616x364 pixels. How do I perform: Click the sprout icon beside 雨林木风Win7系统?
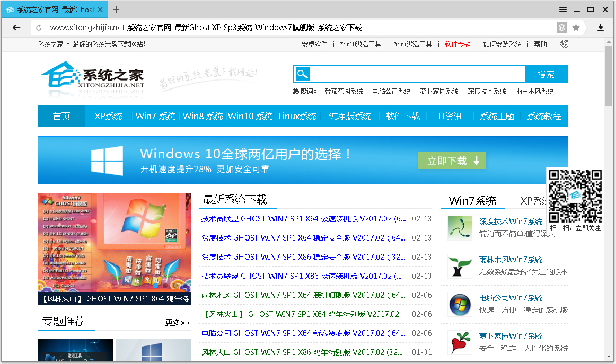pos(459,267)
